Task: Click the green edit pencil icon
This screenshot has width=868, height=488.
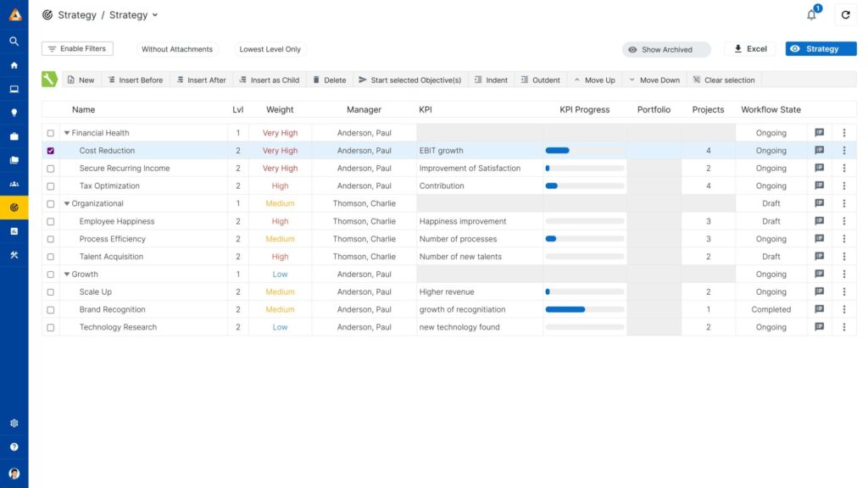Action: tap(49, 80)
